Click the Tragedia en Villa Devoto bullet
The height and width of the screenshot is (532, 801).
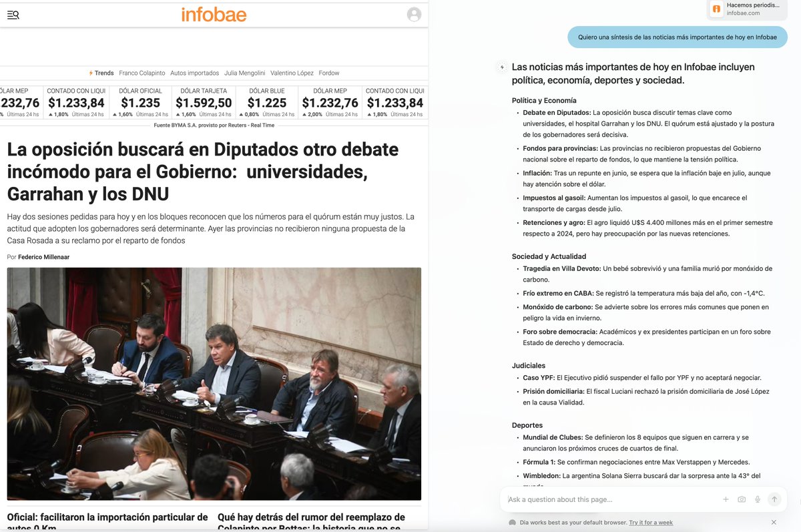[647, 274]
